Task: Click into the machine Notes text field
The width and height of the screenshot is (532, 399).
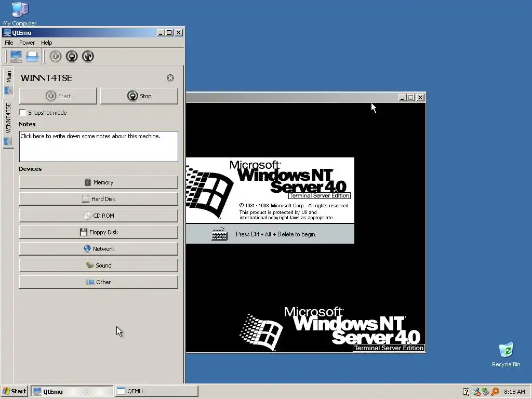Action: coord(98,146)
